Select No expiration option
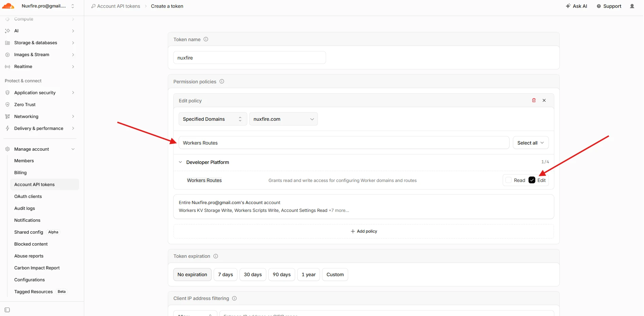This screenshot has width=644, height=316. click(192, 275)
